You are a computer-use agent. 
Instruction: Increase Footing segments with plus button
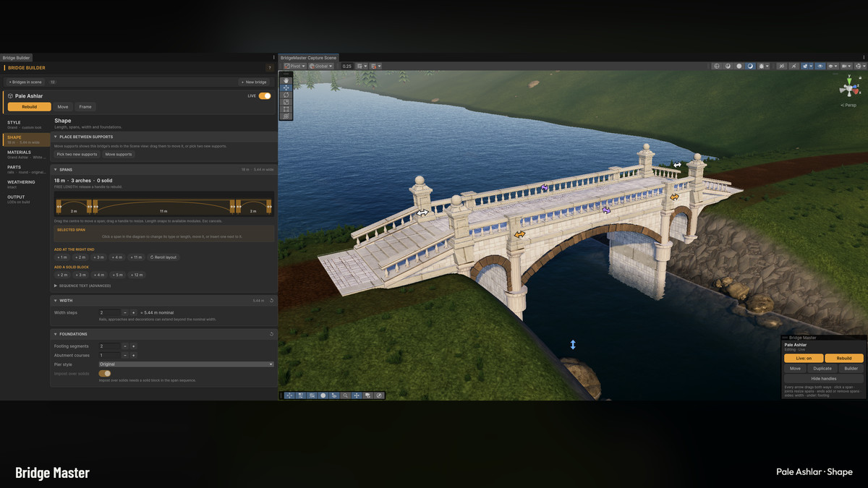click(133, 346)
